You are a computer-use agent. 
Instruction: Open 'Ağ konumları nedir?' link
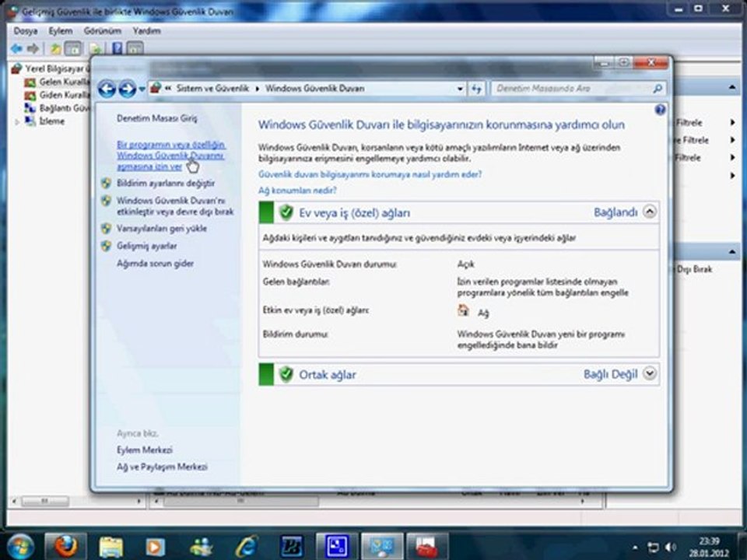(297, 191)
